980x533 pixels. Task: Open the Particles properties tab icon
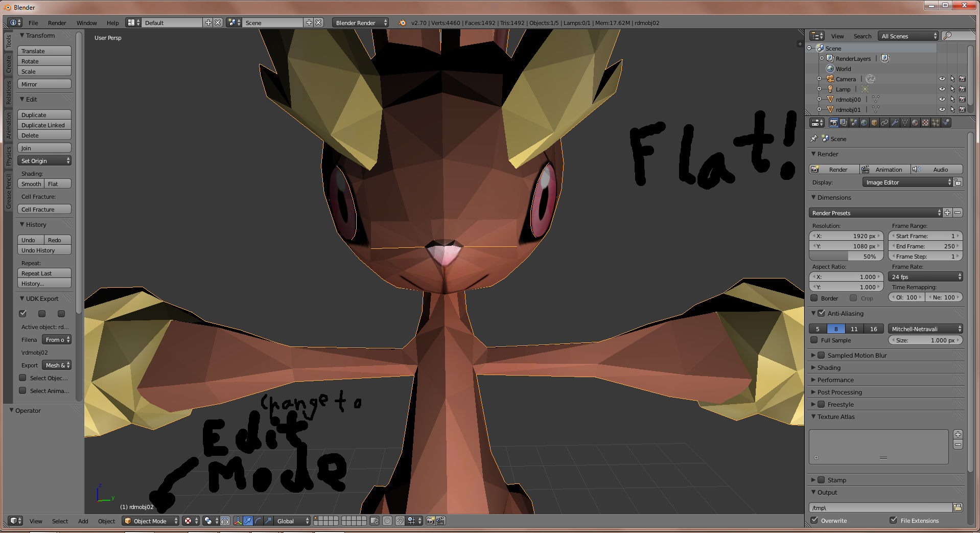click(x=936, y=123)
